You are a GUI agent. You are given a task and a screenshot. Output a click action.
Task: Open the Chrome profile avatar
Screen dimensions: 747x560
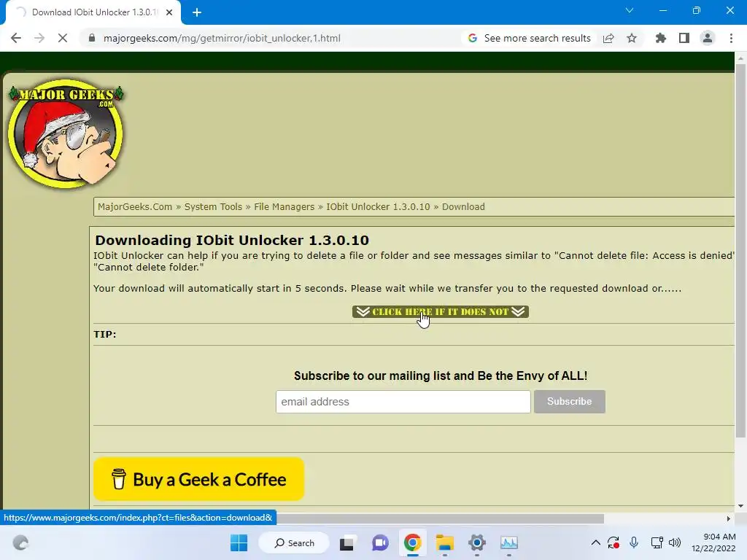708,38
